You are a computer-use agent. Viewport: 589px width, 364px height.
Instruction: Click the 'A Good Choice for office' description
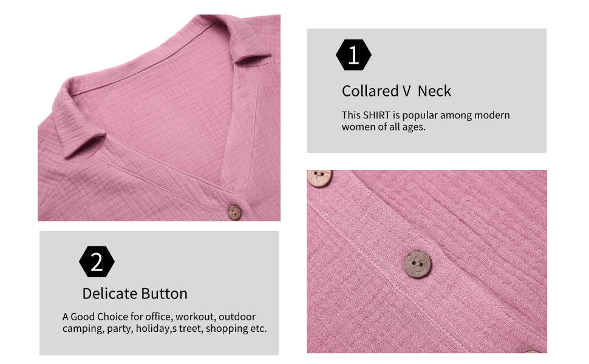click(165, 322)
